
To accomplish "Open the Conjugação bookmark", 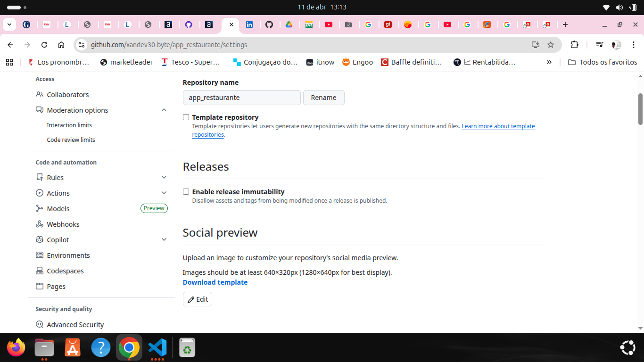I will click(266, 62).
